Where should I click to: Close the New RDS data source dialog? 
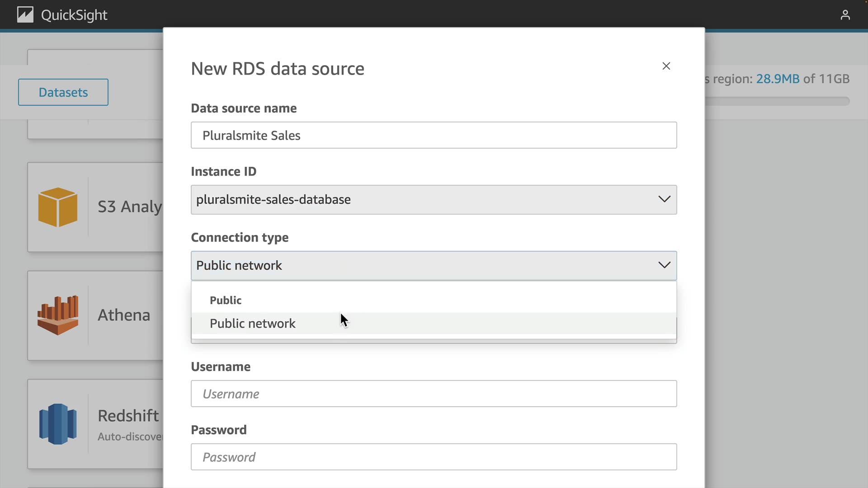[666, 66]
